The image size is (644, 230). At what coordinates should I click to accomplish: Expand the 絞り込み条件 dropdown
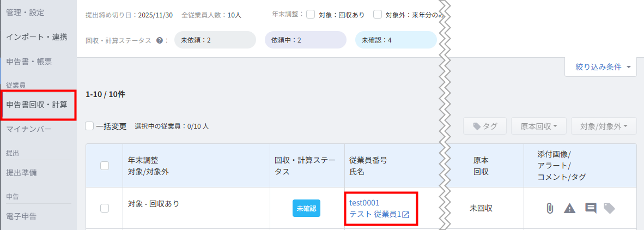pyautogui.click(x=603, y=67)
